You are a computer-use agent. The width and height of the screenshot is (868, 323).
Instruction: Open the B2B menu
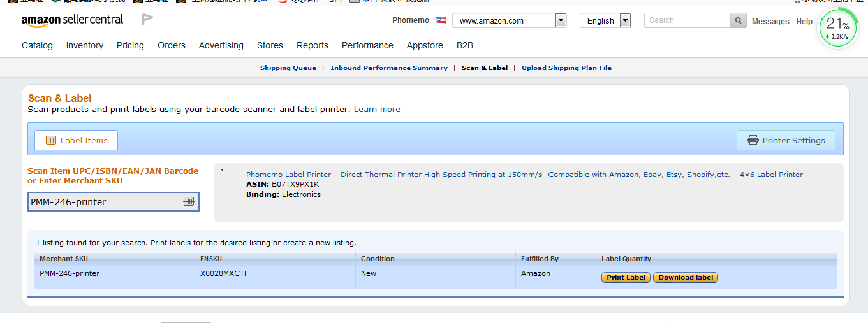465,45
